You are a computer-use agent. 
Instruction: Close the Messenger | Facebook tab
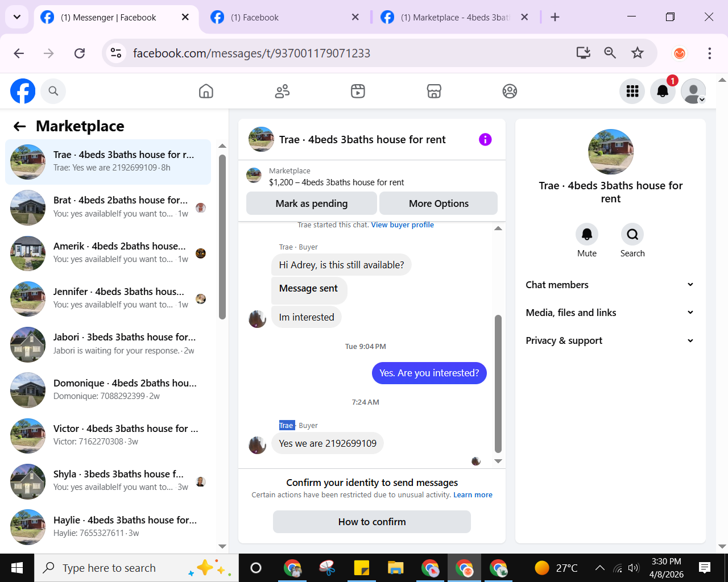[185, 17]
